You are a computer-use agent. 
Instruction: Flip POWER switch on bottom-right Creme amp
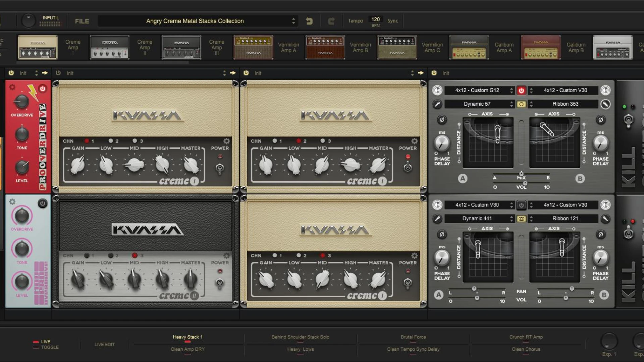pos(408,283)
